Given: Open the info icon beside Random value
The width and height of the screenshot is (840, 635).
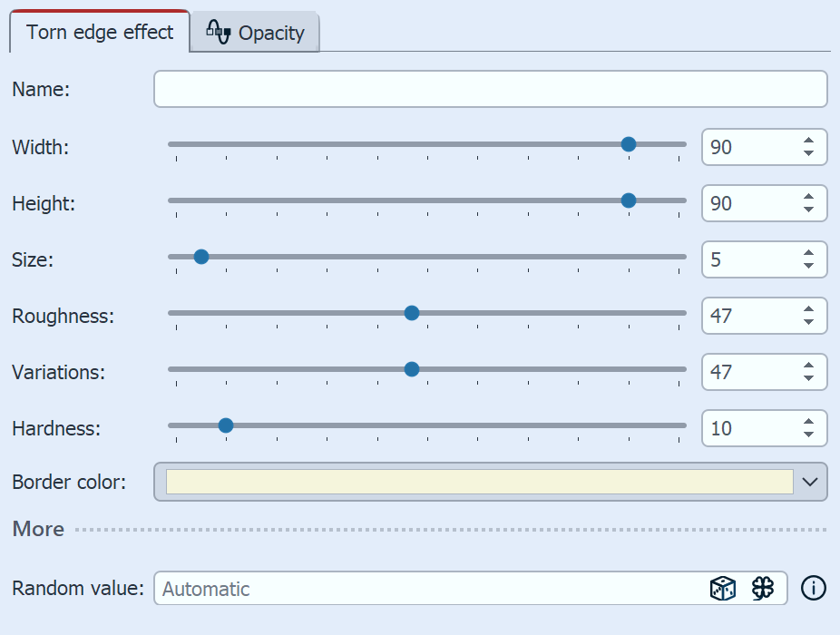Looking at the screenshot, I should tap(814, 589).
